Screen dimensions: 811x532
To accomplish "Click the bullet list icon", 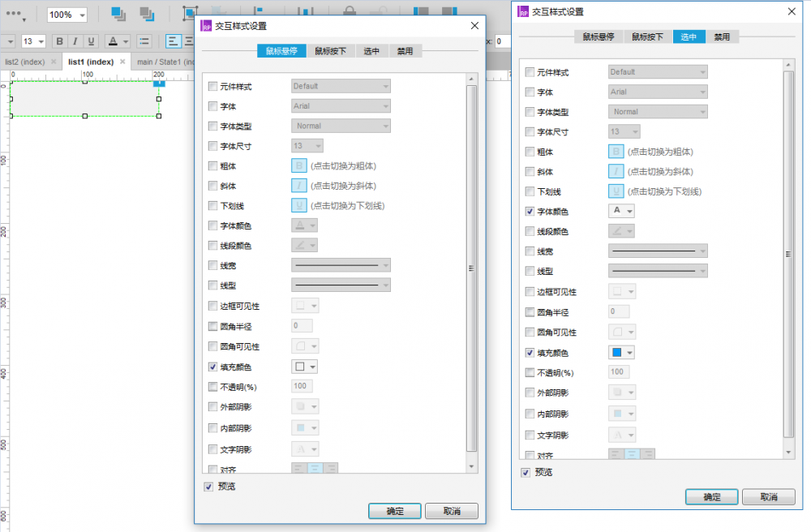I will [144, 41].
